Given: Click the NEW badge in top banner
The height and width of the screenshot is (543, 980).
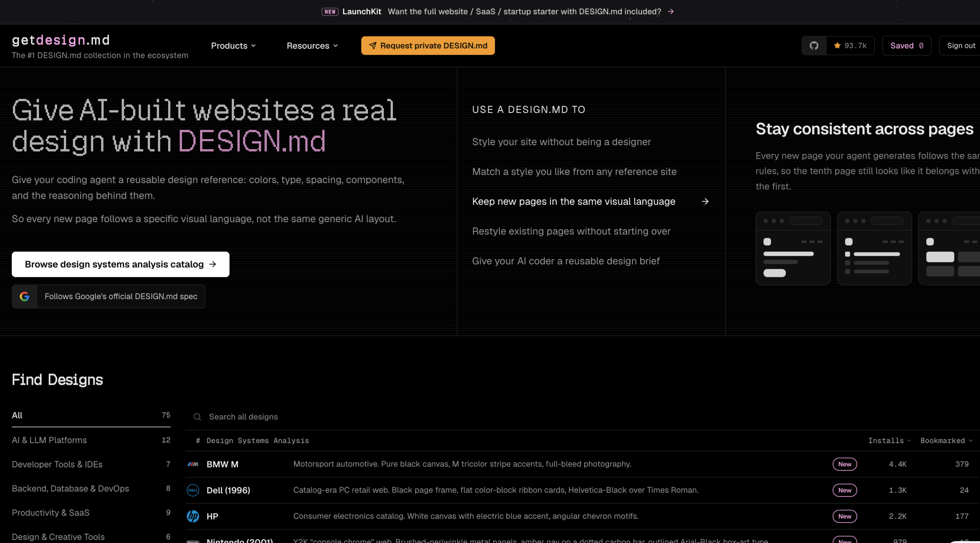Looking at the screenshot, I should tap(330, 11).
